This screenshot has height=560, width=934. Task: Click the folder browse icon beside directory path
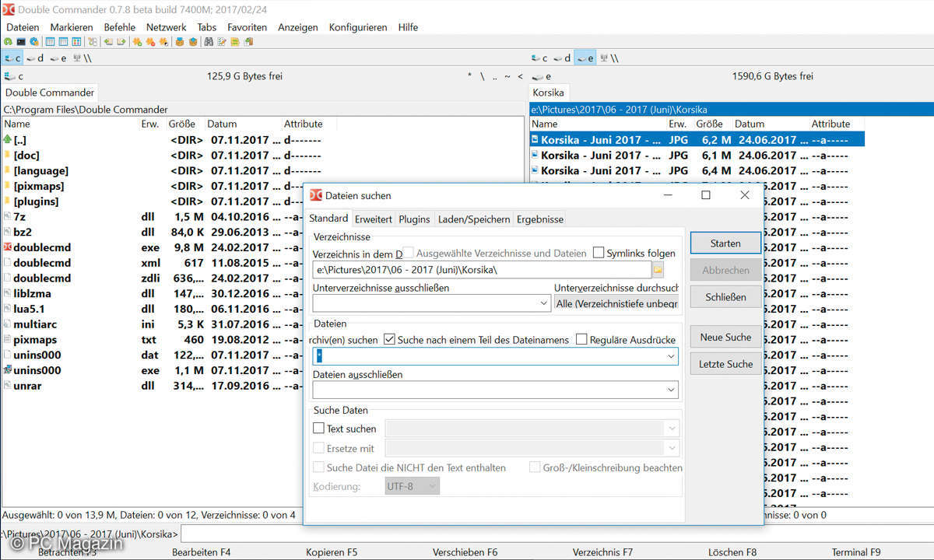[x=658, y=270]
